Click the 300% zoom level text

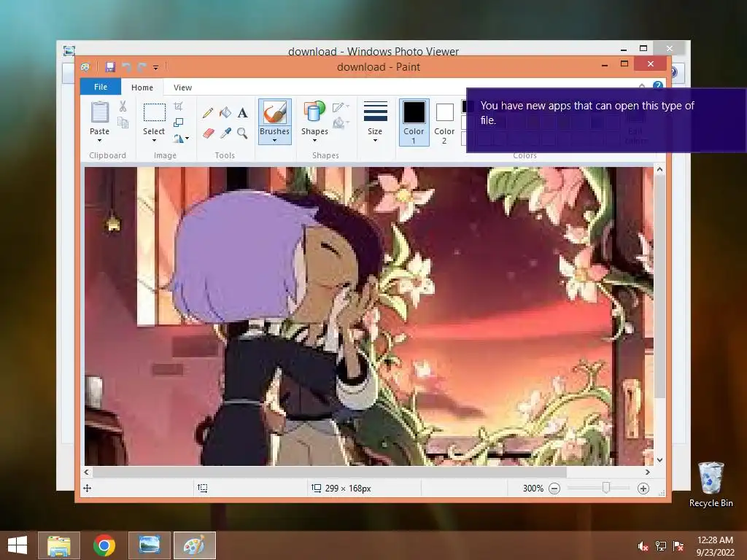pos(533,488)
